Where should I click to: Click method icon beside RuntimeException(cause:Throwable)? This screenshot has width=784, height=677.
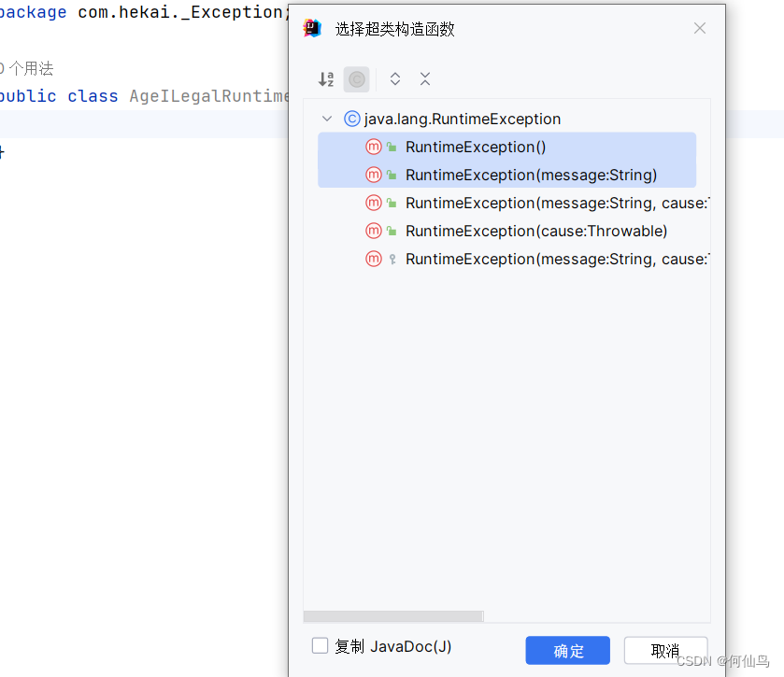coord(374,231)
